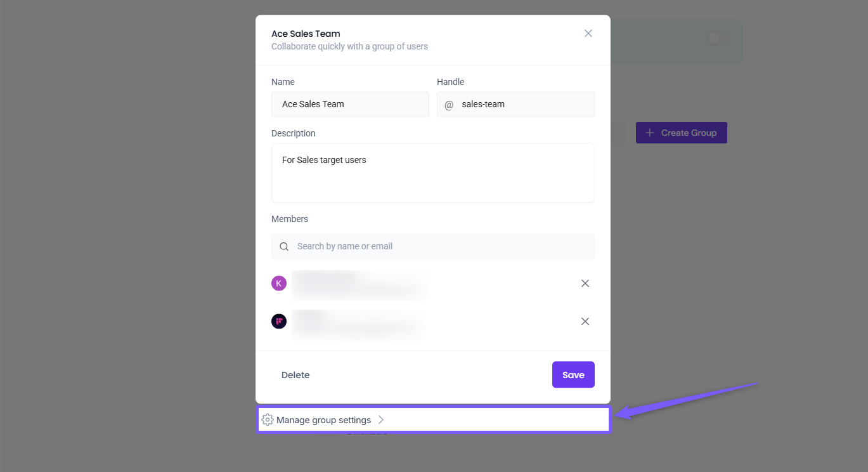Open Manage group settings

[x=323, y=420]
